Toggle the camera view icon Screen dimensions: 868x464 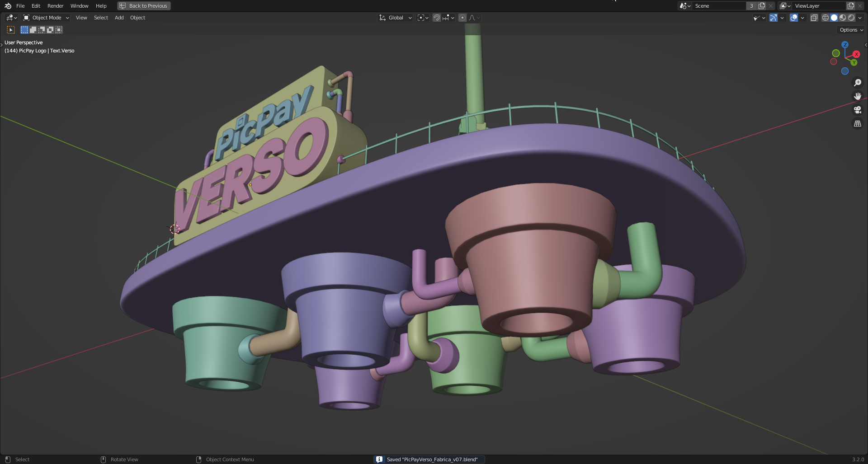click(857, 110)
